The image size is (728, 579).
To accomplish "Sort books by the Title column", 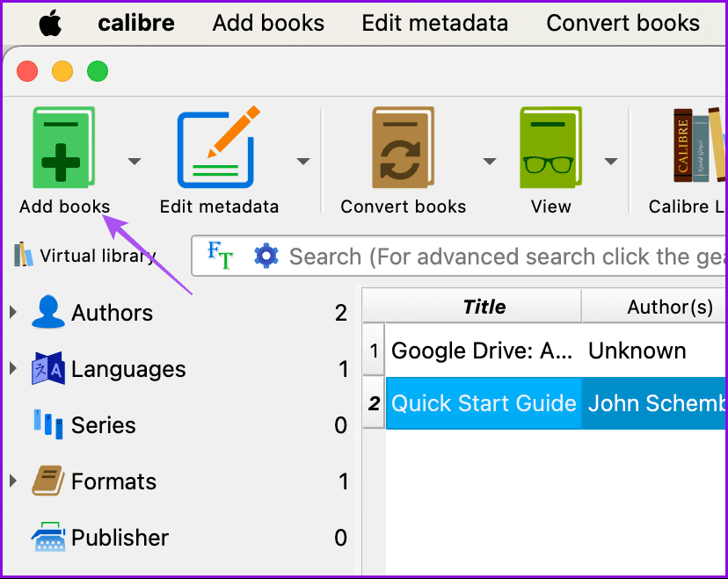I will (x=484, y=306).
